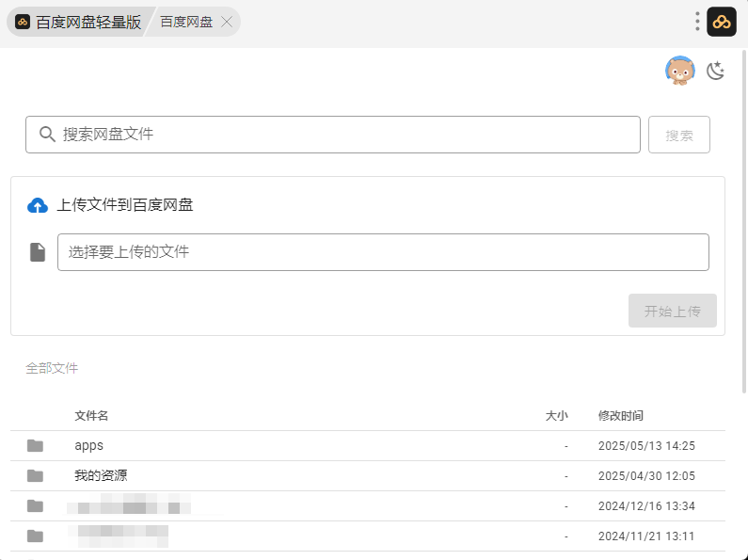
Task: Click the folder icon of 我的资源 row
Action: [x=35, y=475]
